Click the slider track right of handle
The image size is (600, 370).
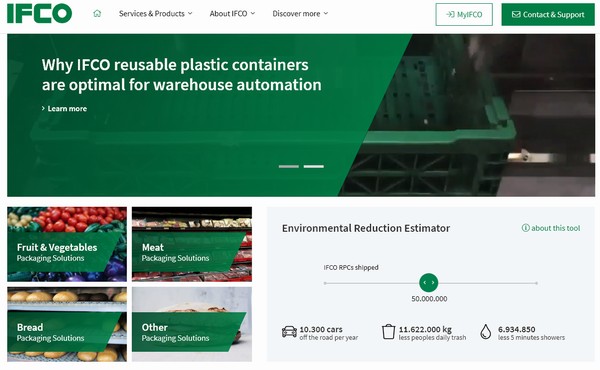coord(488,283)
